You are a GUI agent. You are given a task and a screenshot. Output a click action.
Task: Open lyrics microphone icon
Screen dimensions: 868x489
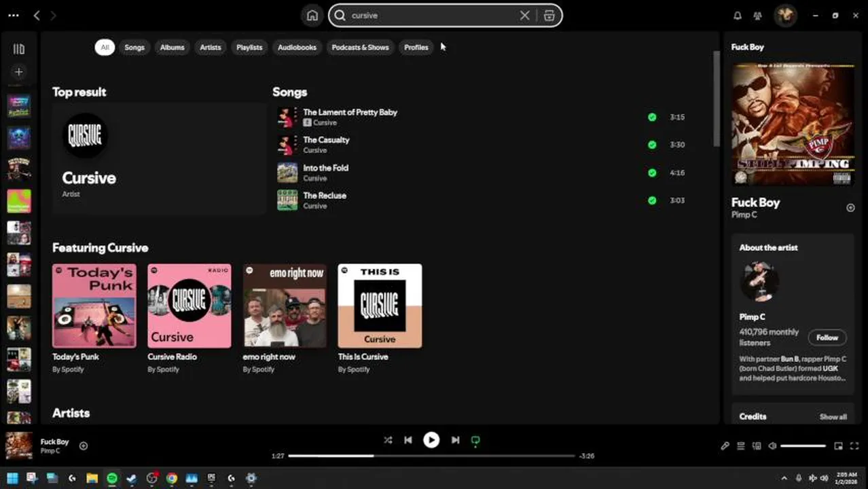725,446
